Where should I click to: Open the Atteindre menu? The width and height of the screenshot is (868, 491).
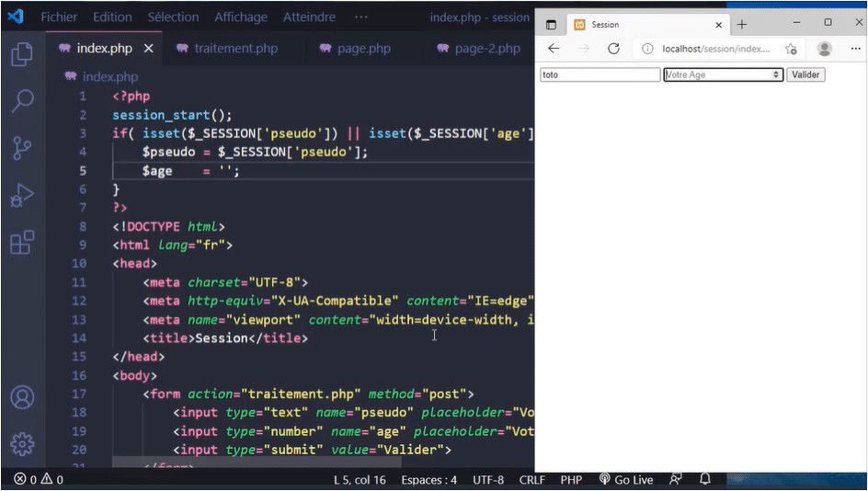coord(309,17)
